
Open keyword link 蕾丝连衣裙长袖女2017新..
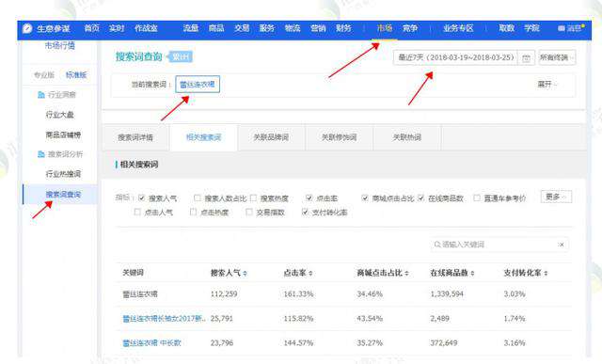(x=164, y=318)
